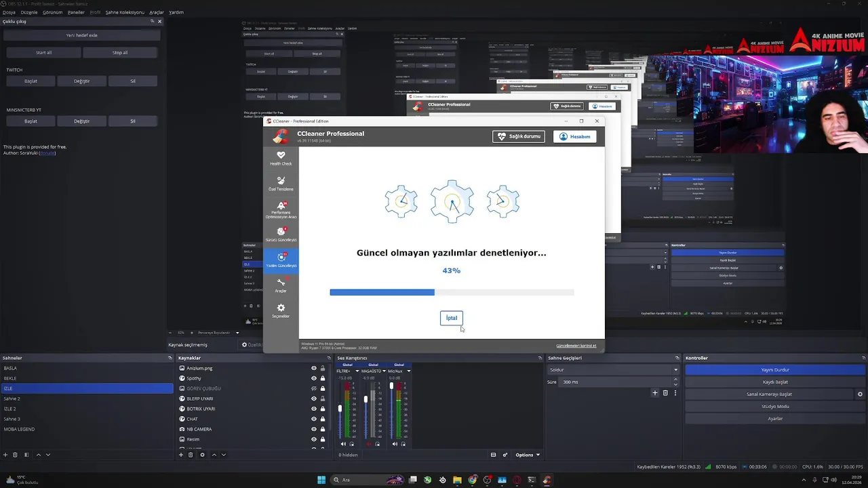
Task: Mute the Mic/Aux audio channel
Action: [x=395, y=444]
